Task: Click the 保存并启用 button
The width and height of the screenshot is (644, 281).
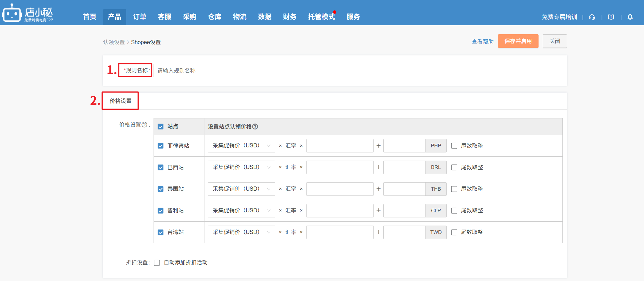Action: pyautogui.click(x=518, y=41)
